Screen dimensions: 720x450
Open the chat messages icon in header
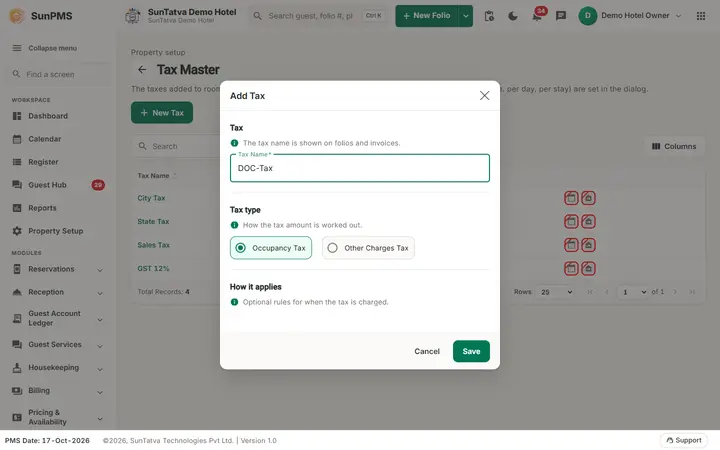(561, 16)
